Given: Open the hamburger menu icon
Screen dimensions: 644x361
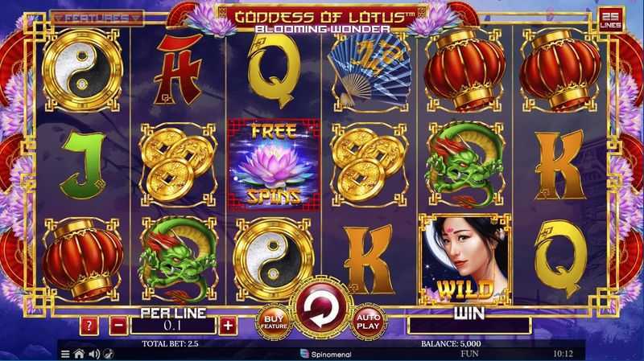Looking at the screenshot, I should 65,354.
